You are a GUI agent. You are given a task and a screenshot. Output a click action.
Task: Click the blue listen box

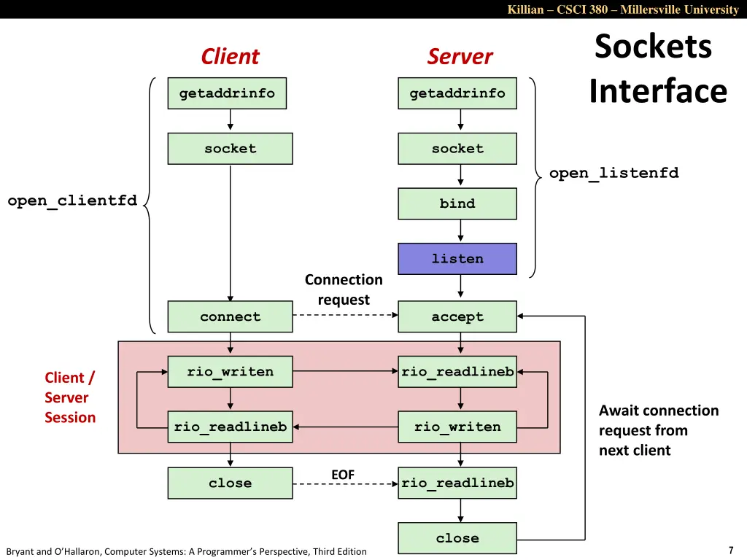coord(457,259)
